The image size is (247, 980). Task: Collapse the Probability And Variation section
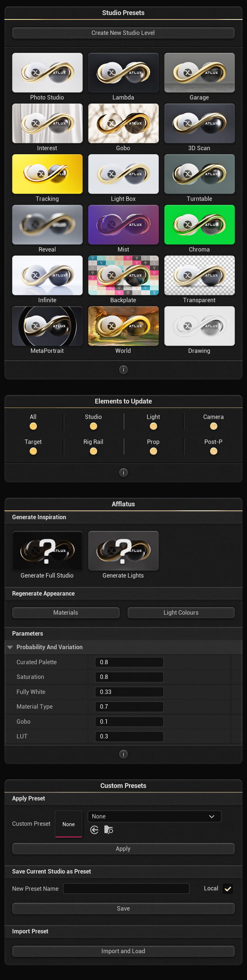click(x=10, y=647)
